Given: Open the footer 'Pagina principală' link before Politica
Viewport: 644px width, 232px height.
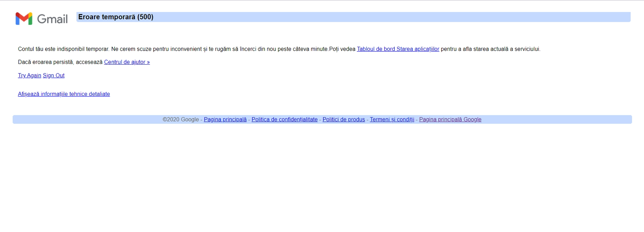Looking at the screenshot, I should coord(225,120).
